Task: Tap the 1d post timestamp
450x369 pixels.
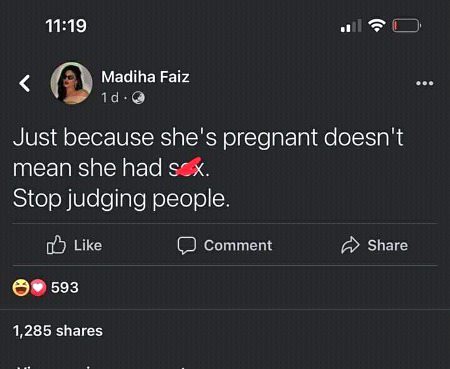Action: (x=110, y=98)
